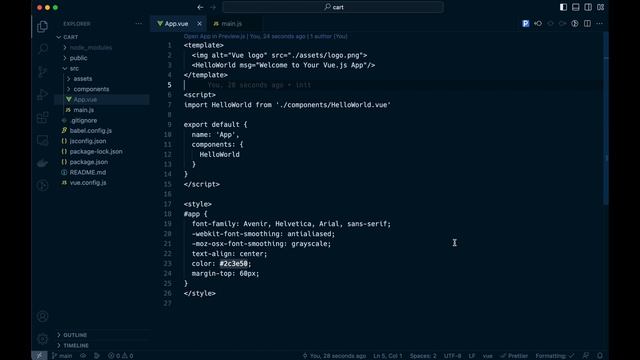Collapse the CART root folder

[102, 37]
